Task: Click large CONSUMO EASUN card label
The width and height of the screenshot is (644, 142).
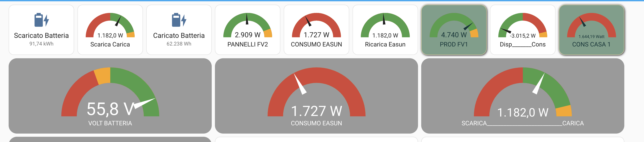Action: tap(317, 123)
